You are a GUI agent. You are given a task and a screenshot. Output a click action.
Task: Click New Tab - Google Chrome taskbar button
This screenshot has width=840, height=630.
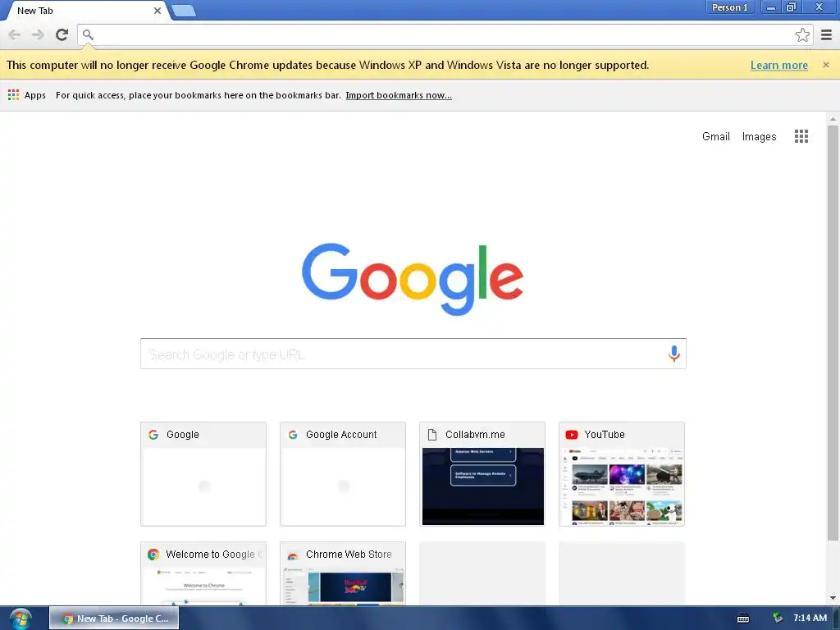click(114, 619)
